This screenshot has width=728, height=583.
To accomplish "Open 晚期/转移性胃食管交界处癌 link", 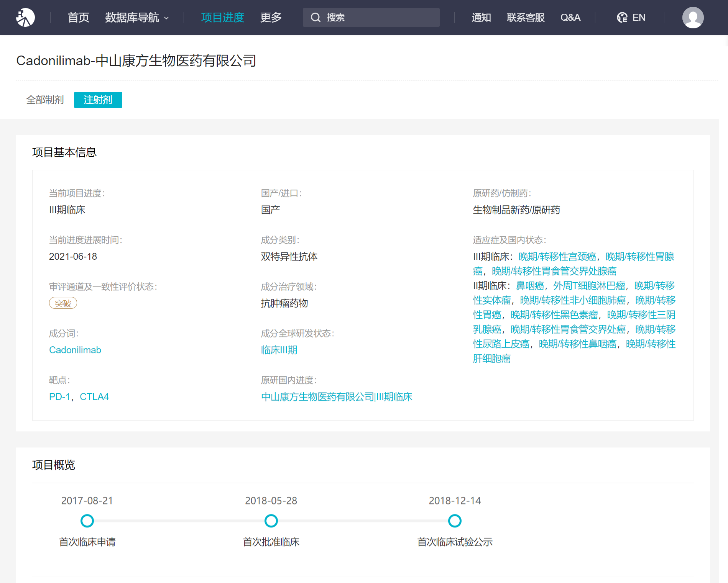I will coord(568,329).
